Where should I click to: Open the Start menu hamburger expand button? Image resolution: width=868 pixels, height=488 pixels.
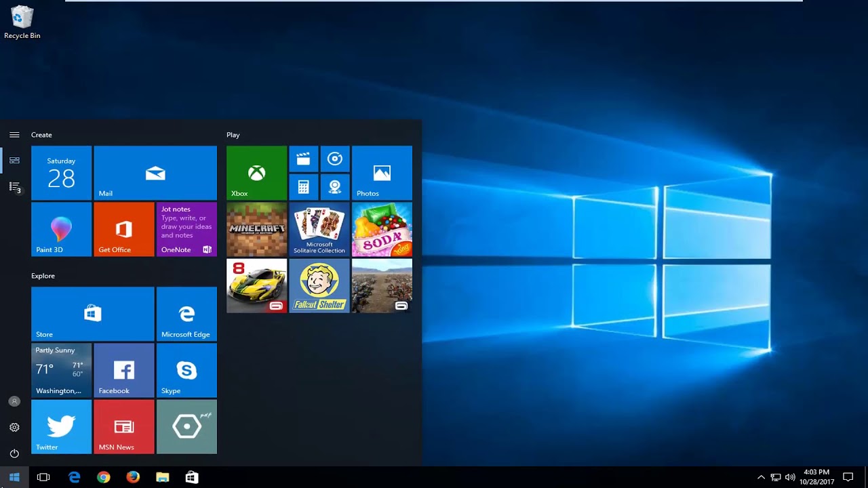click(x=14, y=135)
